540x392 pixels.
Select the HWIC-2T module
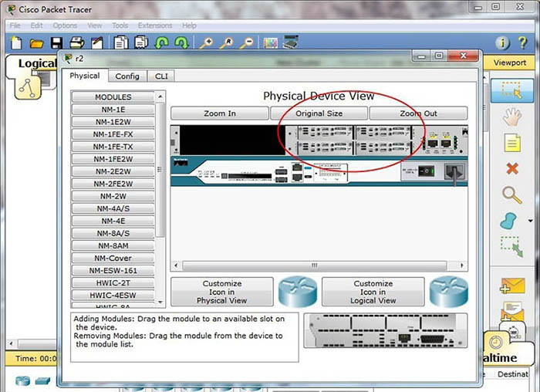click(x=113, y=283)
